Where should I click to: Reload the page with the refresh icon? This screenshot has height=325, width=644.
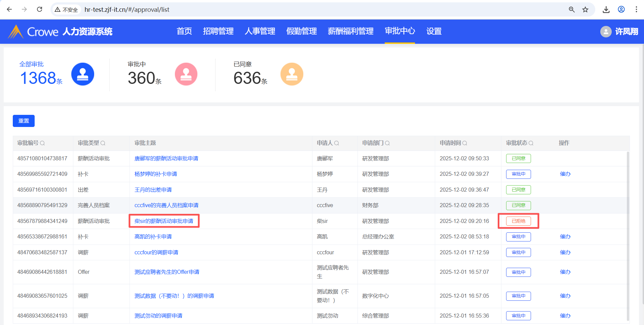pos(40,9)
